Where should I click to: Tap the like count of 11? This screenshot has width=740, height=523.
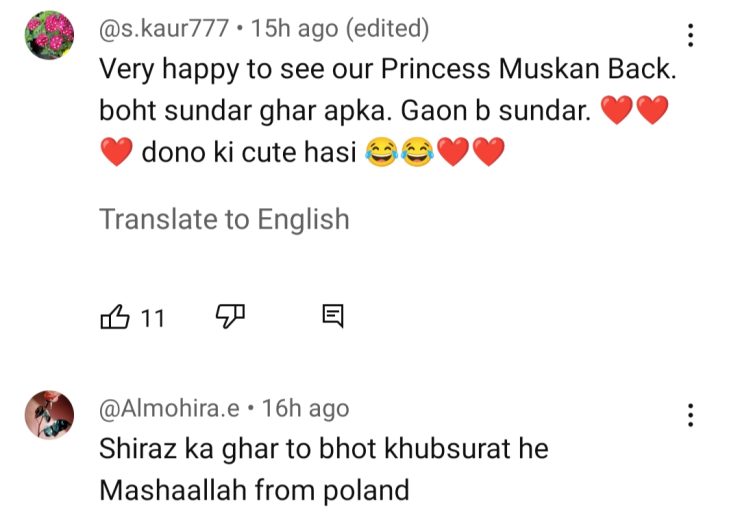(x=152, y=318)
